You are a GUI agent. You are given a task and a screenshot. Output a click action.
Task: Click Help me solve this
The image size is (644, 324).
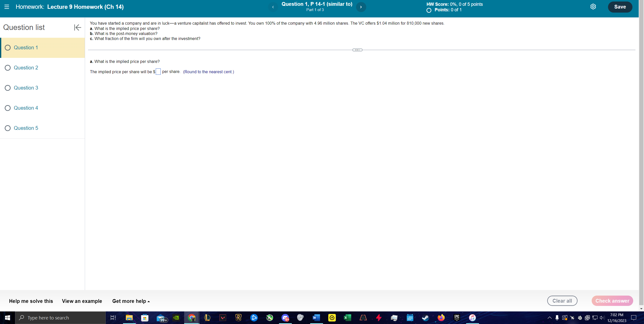(x=31, y=301)
